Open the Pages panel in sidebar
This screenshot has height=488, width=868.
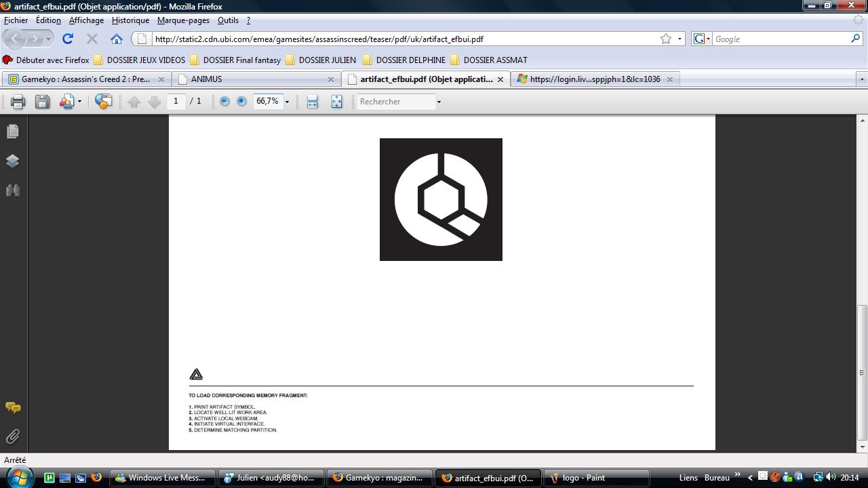(13, 131)
